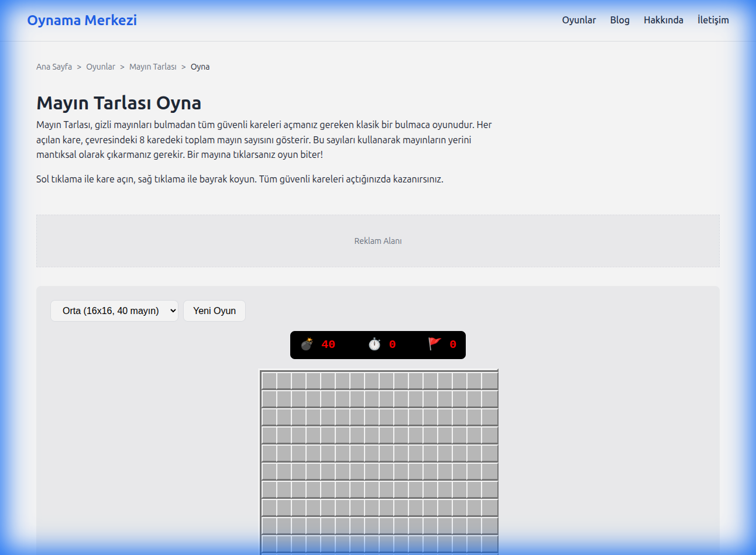Screen dimensions: 756x555
Task: Open the Oyunlar menu in the top navigation
Action: pyautogui.click(x=579, y=20)
